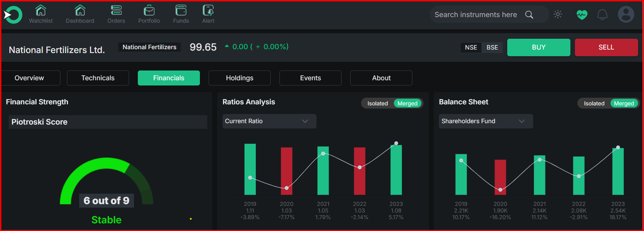Screen dimensions: 644x231
Task: Click the 99.65 price value
Action: (x=203, y=47)
